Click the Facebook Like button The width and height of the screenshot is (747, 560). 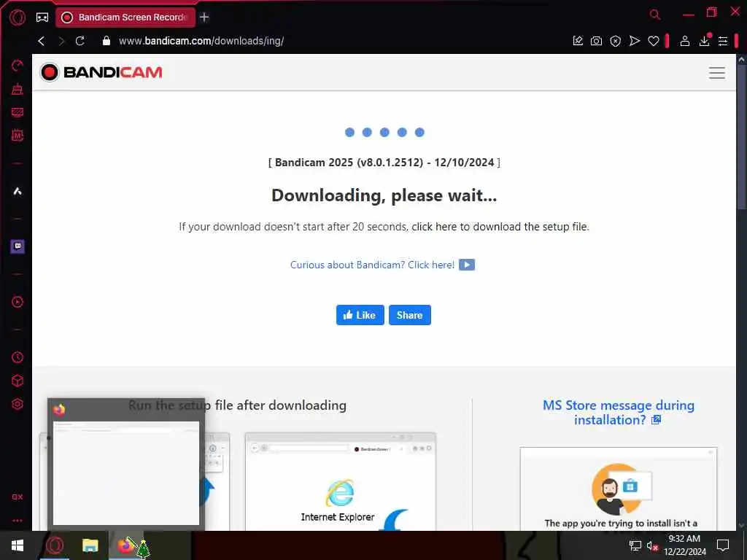pos(360,315)
